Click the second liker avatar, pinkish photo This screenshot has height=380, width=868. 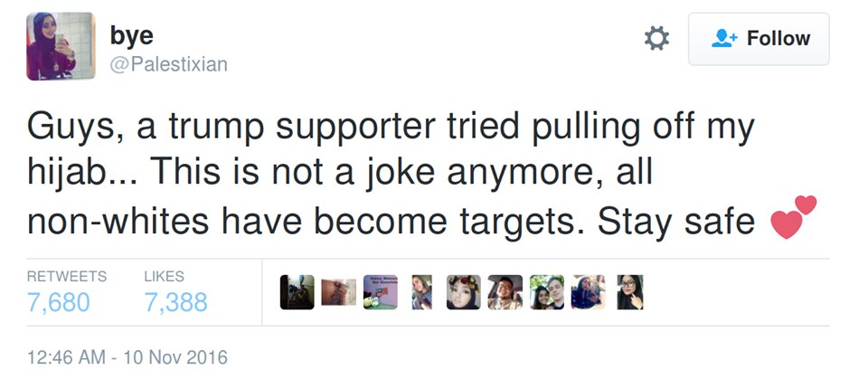[x=338, y=291]
